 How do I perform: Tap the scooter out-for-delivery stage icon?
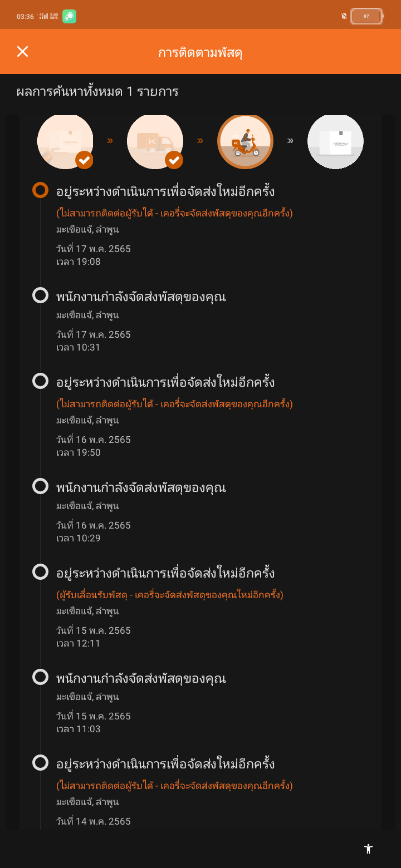(245, 141)
